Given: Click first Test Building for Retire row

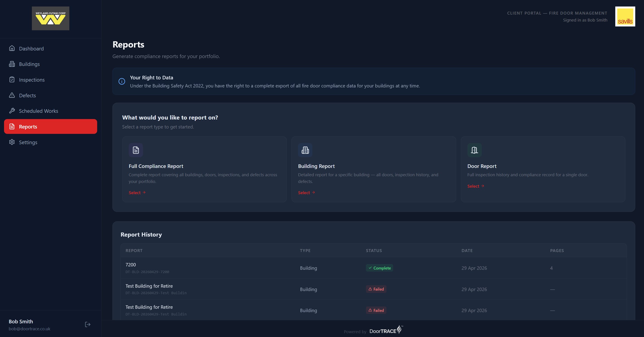Looking at the screenshot, I should (374, 289).
